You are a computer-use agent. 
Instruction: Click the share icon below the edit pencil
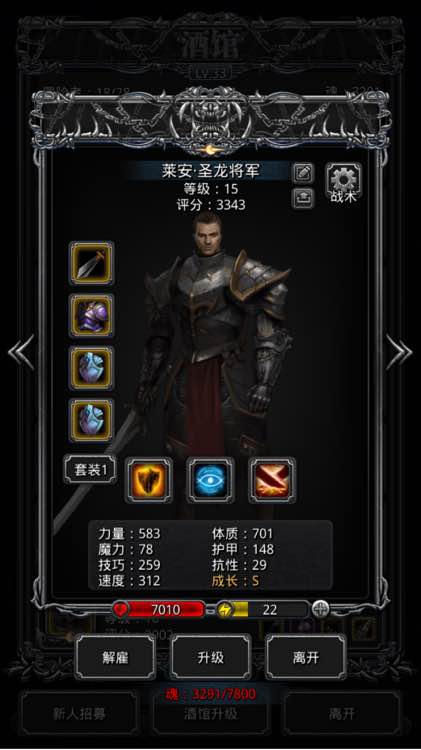[303, 198]
